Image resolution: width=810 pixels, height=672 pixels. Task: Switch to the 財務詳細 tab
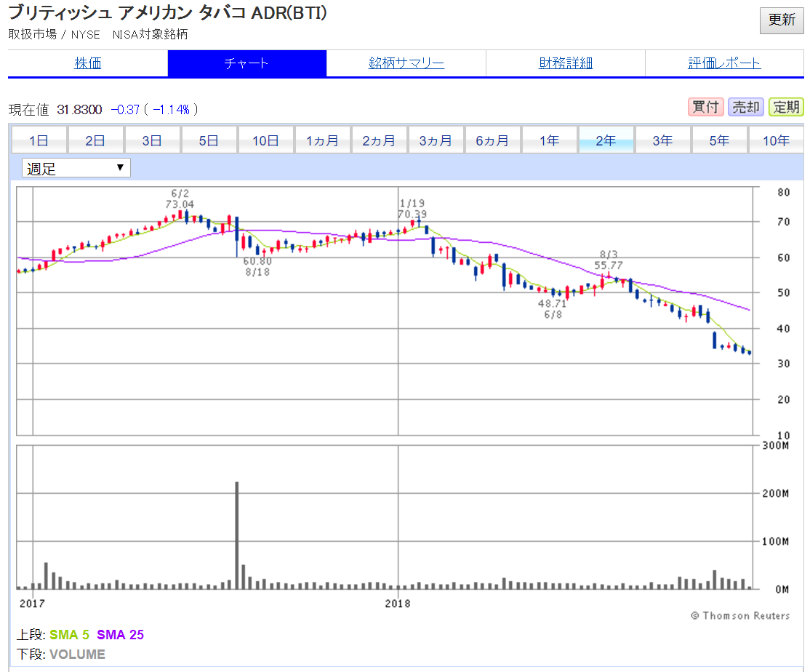click(x=566, y=63)
